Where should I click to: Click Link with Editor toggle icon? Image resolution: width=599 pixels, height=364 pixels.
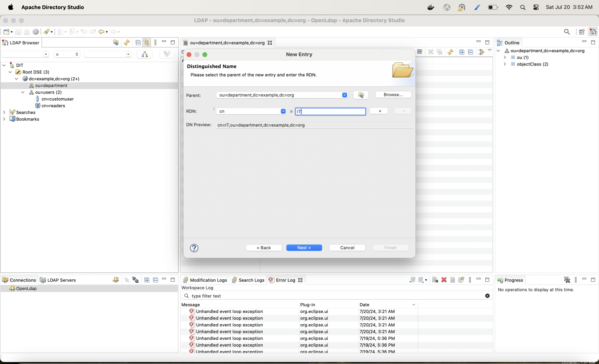(x=147, y=43)
